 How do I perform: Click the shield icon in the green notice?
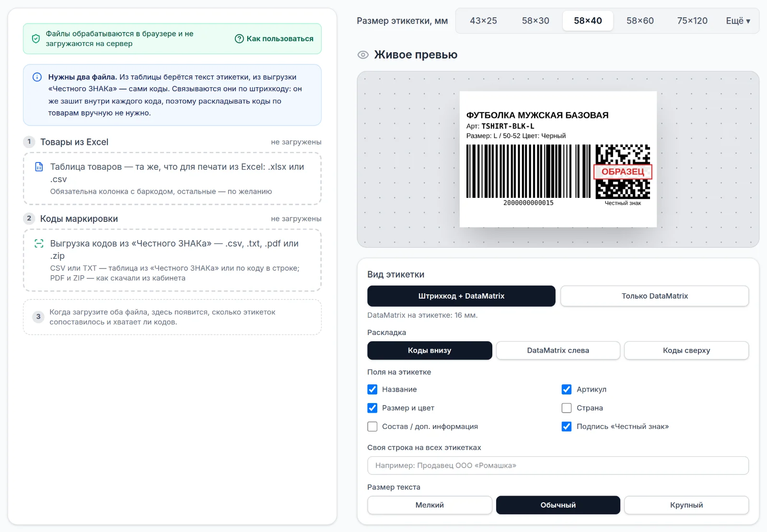click(x=36, y=39)
